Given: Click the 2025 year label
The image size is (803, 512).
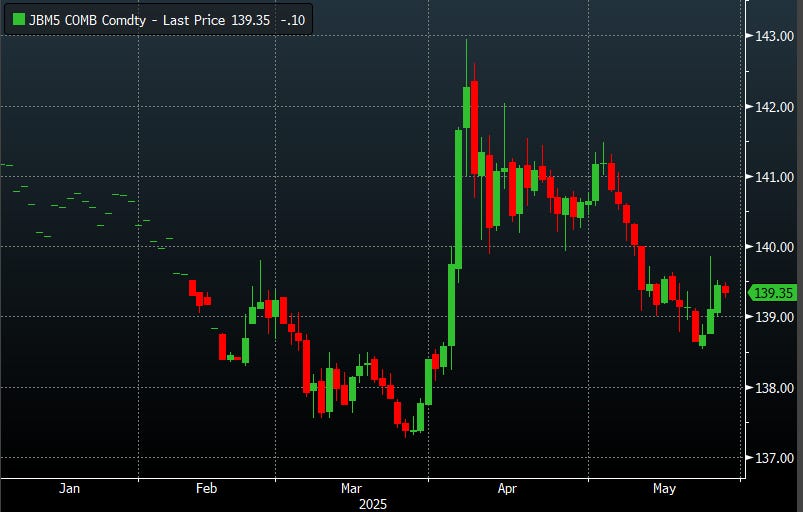Looking at the screenshot, I should (373, 504).
